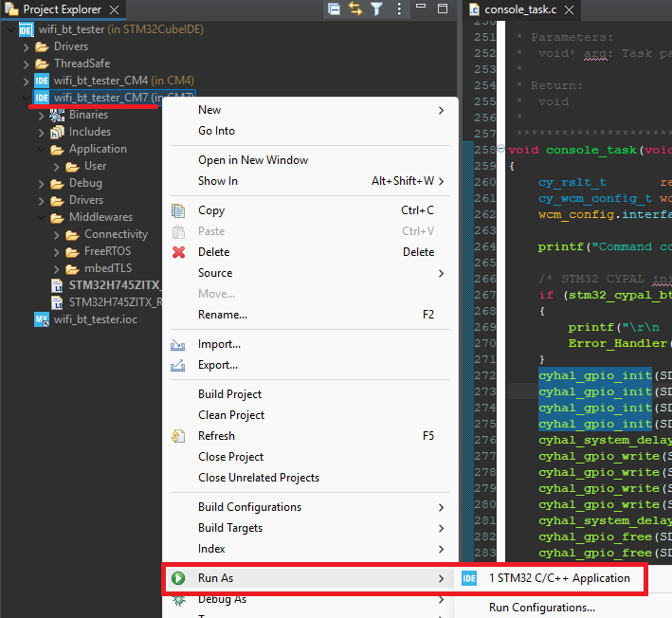
Task: Open the Project Explorer filter icon
Action: click(376, 9)
